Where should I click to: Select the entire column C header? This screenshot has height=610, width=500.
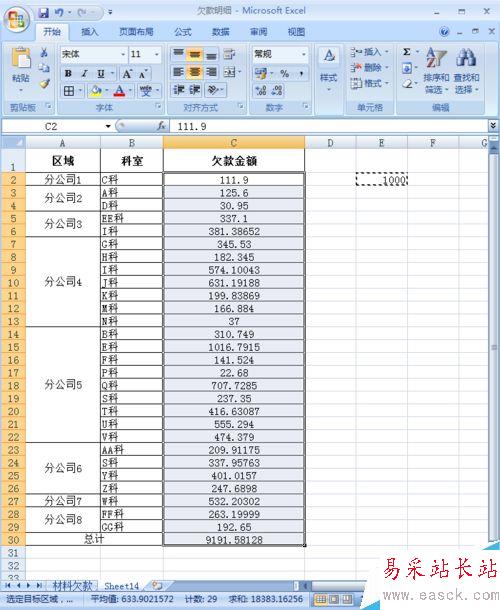pyautogui.click(x=234, y=143)
